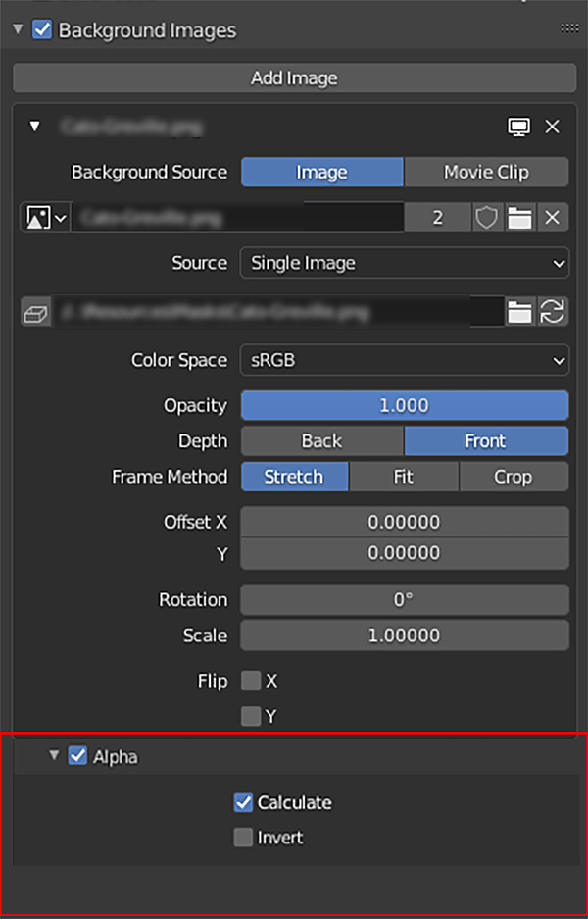Open the image datablock browse dropdown
The height and width of the screenshot is (919, 588).
tap(46, 218)
